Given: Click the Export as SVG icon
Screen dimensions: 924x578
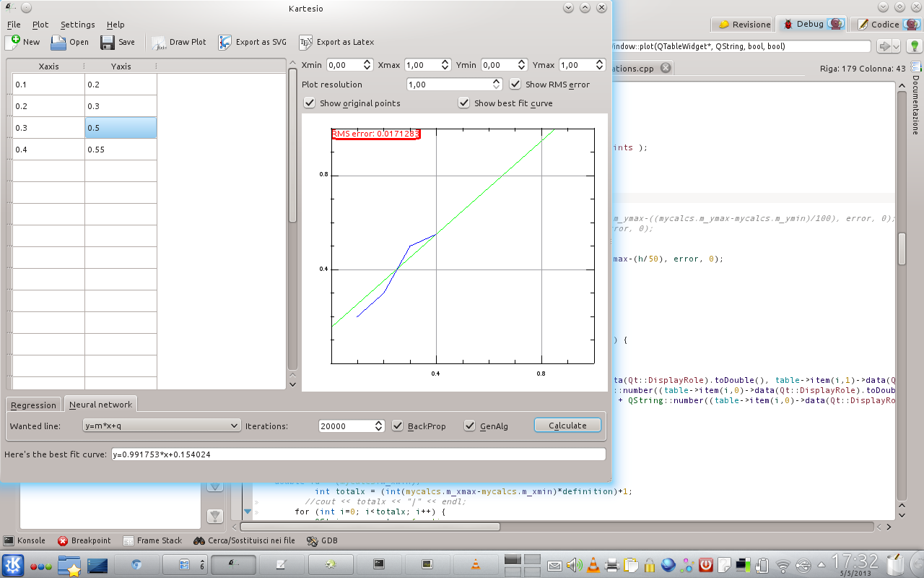Looking at the screenshot, I should [x=225, y=42].
